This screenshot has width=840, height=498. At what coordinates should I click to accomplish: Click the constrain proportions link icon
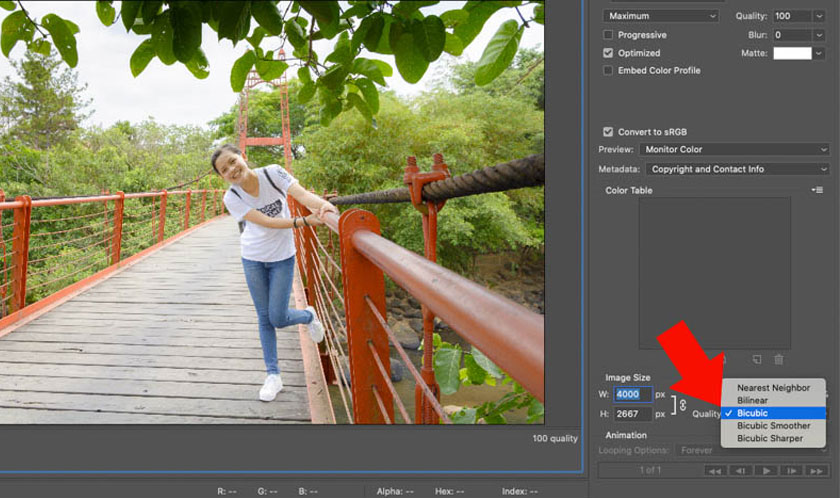[683, 404]
